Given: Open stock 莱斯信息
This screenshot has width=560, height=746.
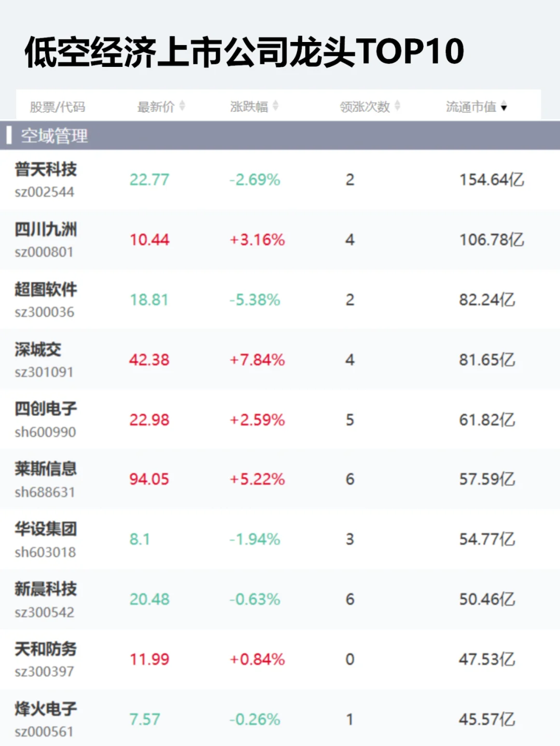Looking at the screenshot, I should [x=46, y=469].
